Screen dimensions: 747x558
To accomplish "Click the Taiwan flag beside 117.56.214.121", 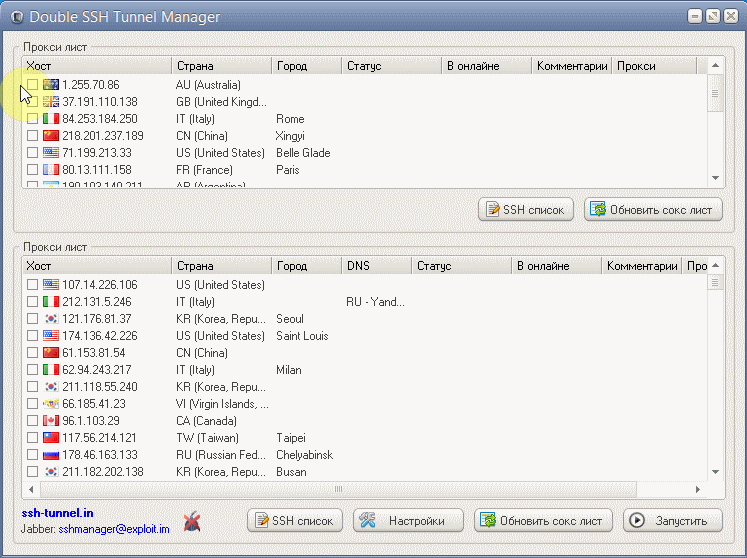I will tap(51, 438).
